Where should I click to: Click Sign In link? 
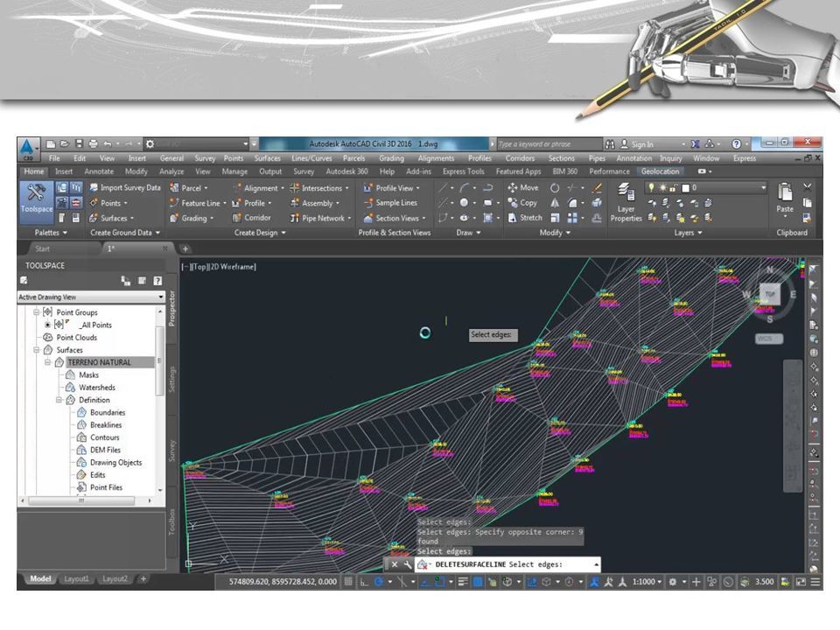point(637,144)
